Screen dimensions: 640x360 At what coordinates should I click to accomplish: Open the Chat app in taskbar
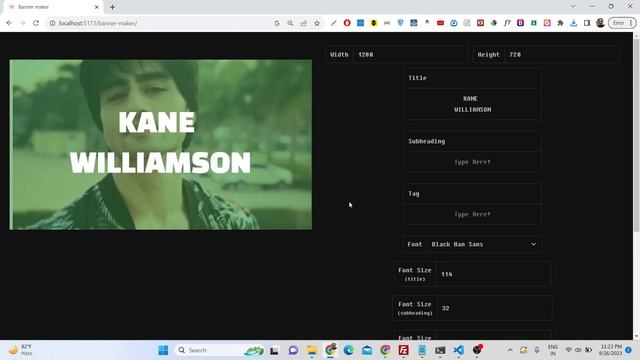(293, 350)
